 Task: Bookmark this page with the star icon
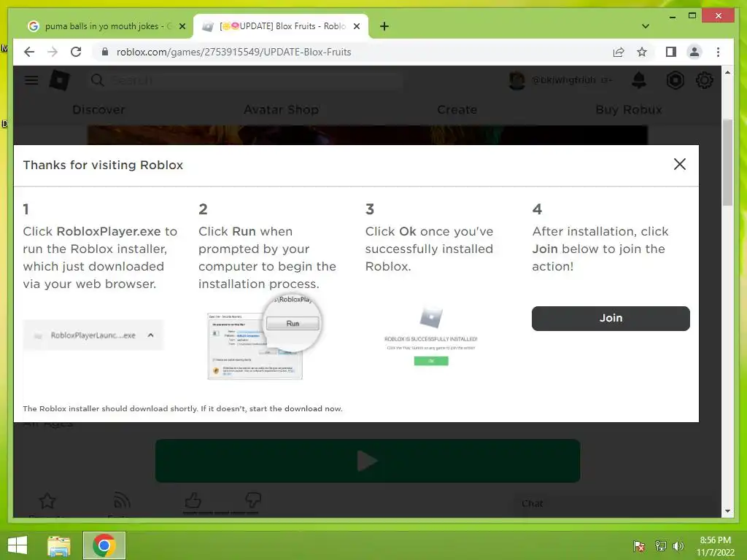pyautogui.click(x=642, y=52)
